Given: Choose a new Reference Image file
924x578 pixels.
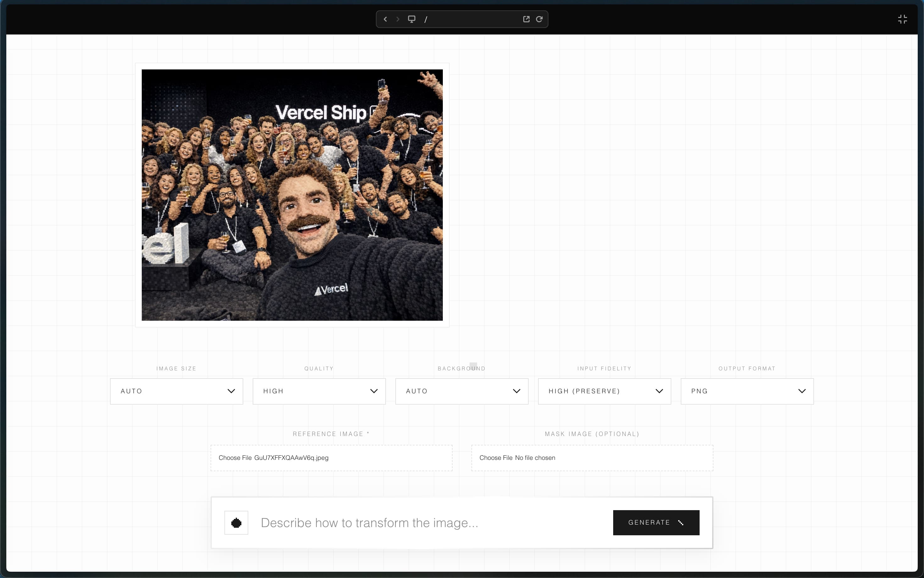Looking at the screenshot, I should pos(235,458).
